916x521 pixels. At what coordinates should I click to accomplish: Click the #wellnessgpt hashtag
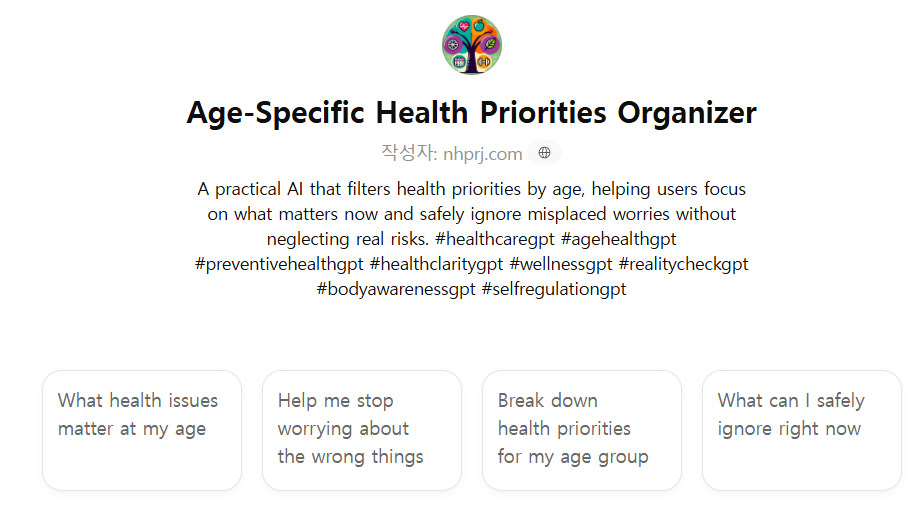(561, 264)
